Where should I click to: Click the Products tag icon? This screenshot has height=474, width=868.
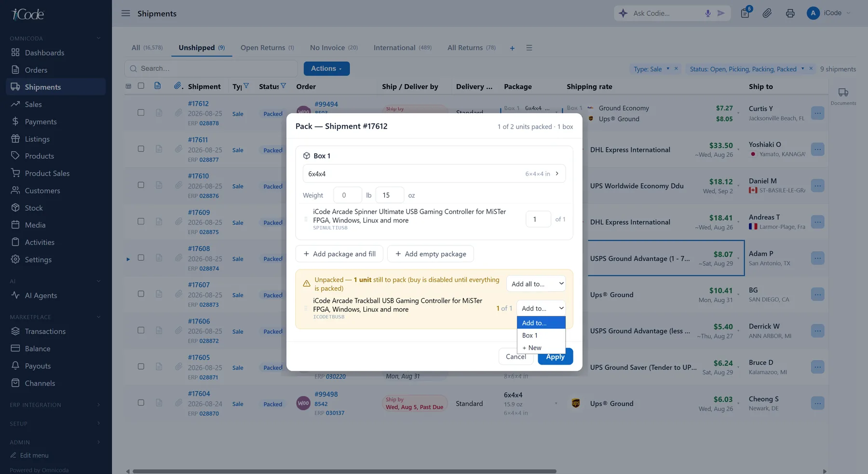[15, 156]
